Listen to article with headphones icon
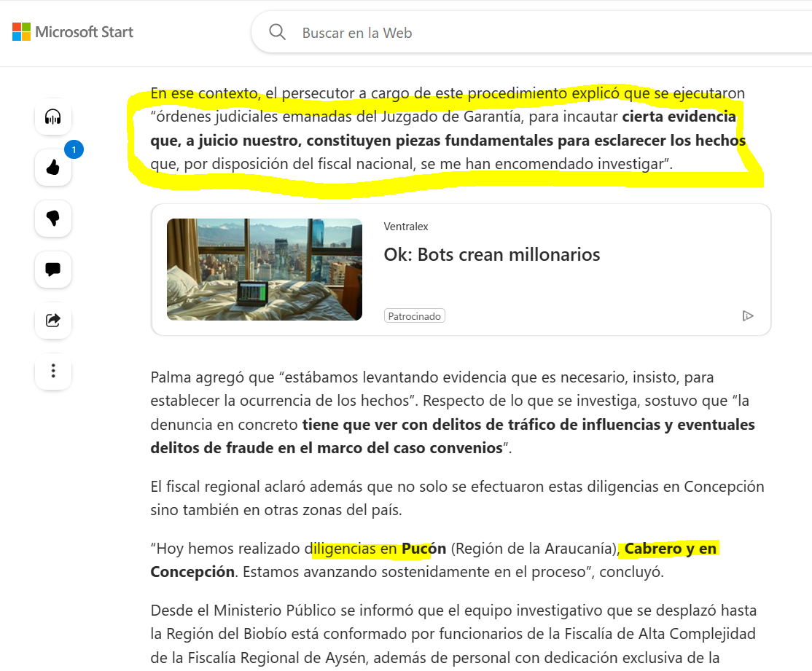Screen dimensions: 812x671 coord(52,117)
